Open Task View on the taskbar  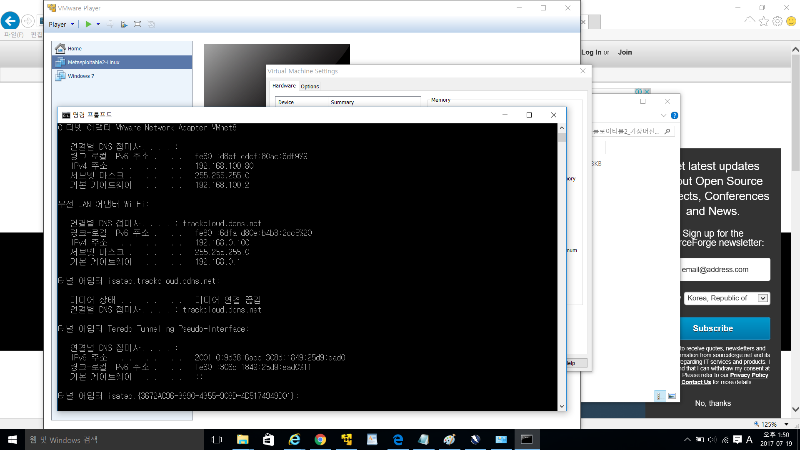(x=217, y=439)
